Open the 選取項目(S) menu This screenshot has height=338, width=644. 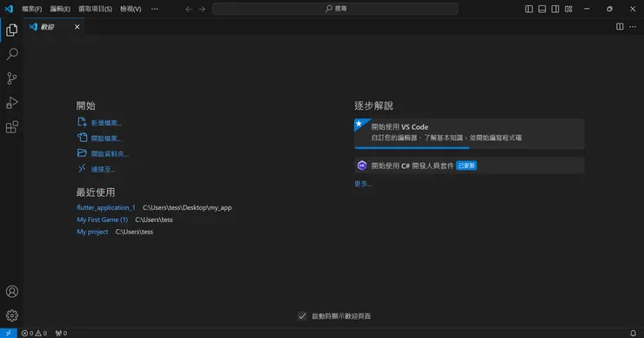[95, 9]
